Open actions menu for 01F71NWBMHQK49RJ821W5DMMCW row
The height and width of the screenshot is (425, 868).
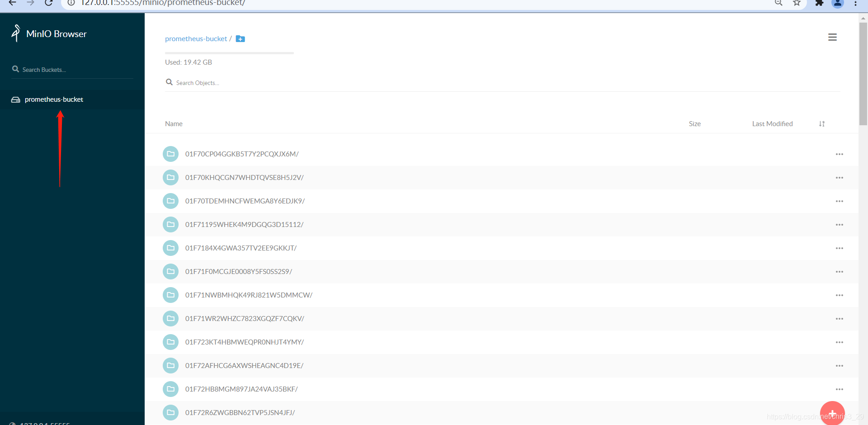click(x=840, y=295)
